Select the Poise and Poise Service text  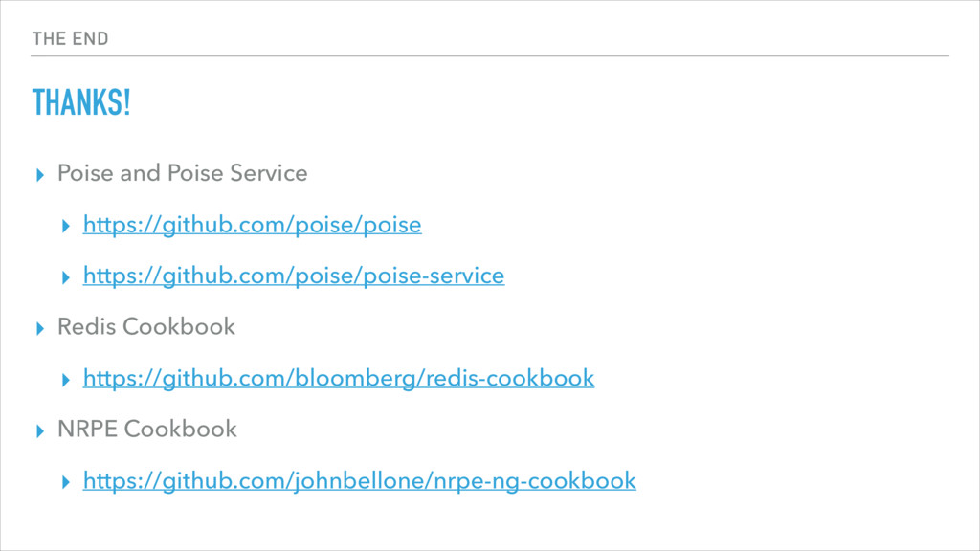183,173
